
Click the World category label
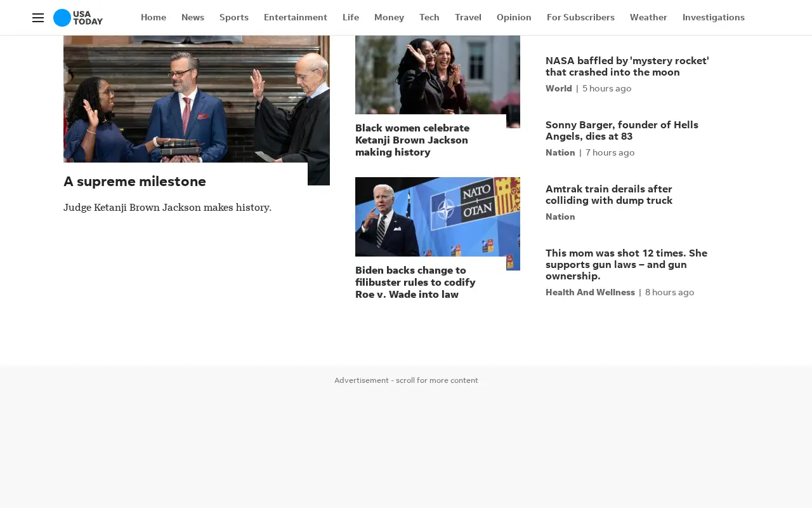[x=559, y=88]
